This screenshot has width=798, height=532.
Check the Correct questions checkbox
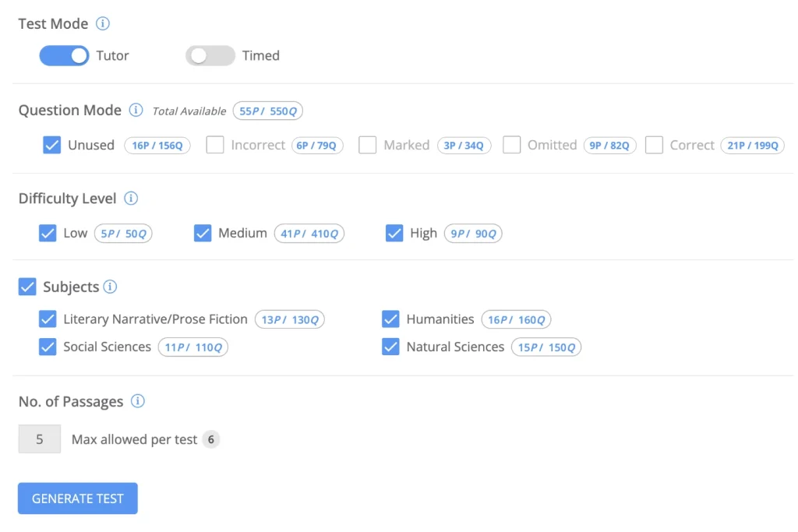point(654,145)
